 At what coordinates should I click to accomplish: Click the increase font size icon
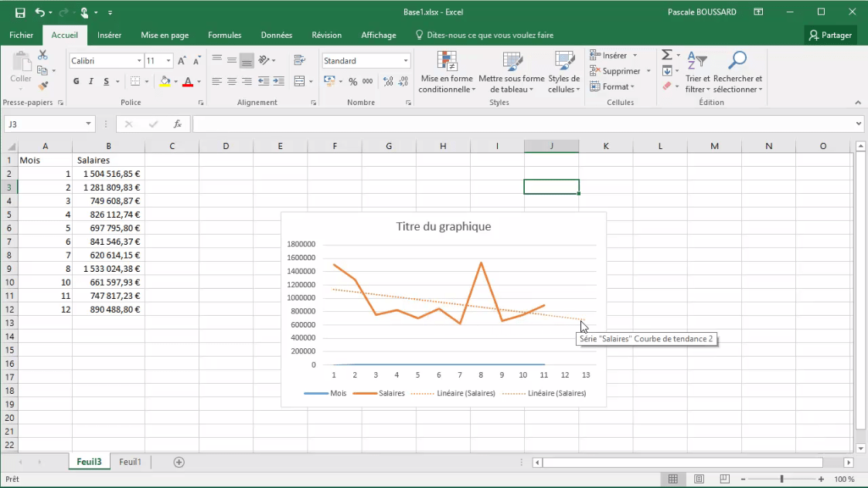[181, 59]
